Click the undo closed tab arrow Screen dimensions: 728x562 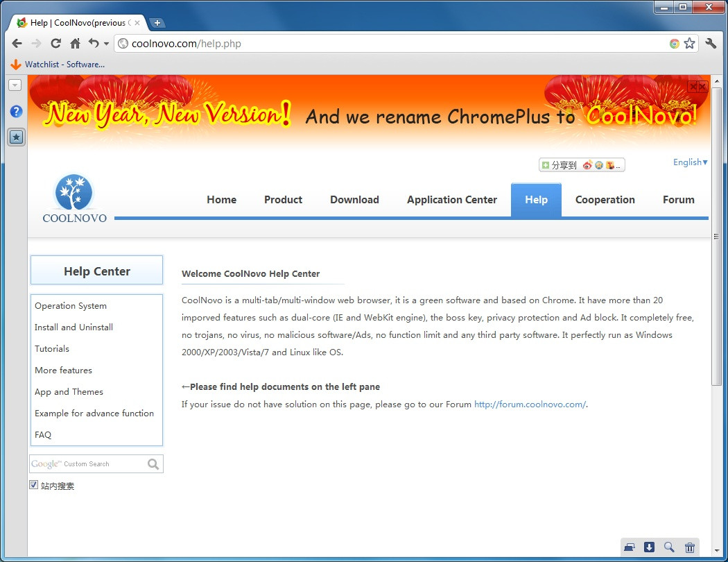(x=94, y=43)
